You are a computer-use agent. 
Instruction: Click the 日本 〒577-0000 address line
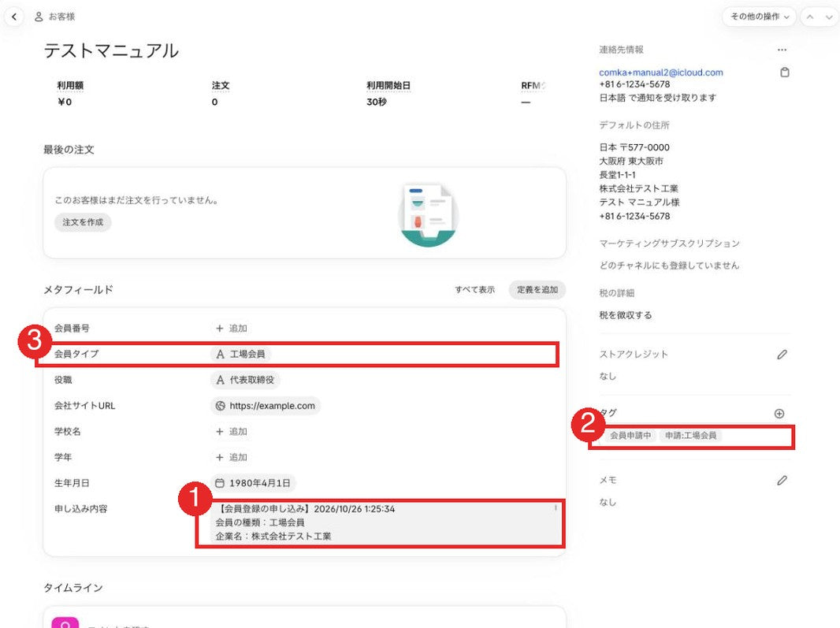tap(634, 147)
